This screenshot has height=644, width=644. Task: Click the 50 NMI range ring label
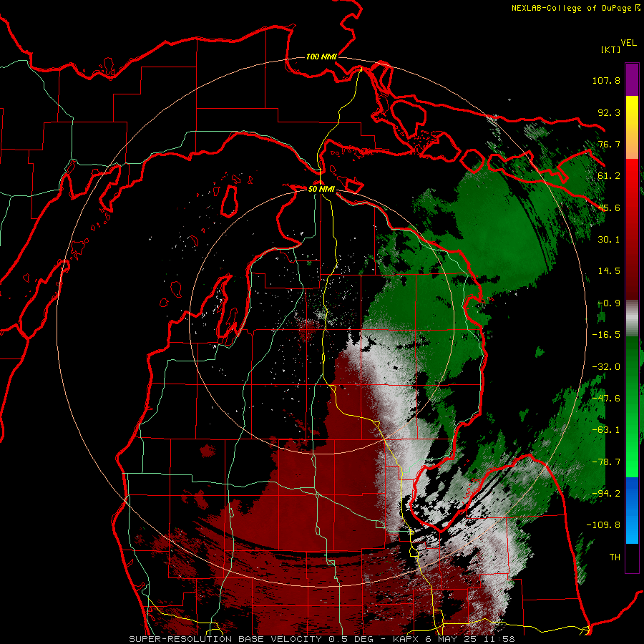pyautogui.click(x=321, y=189)
